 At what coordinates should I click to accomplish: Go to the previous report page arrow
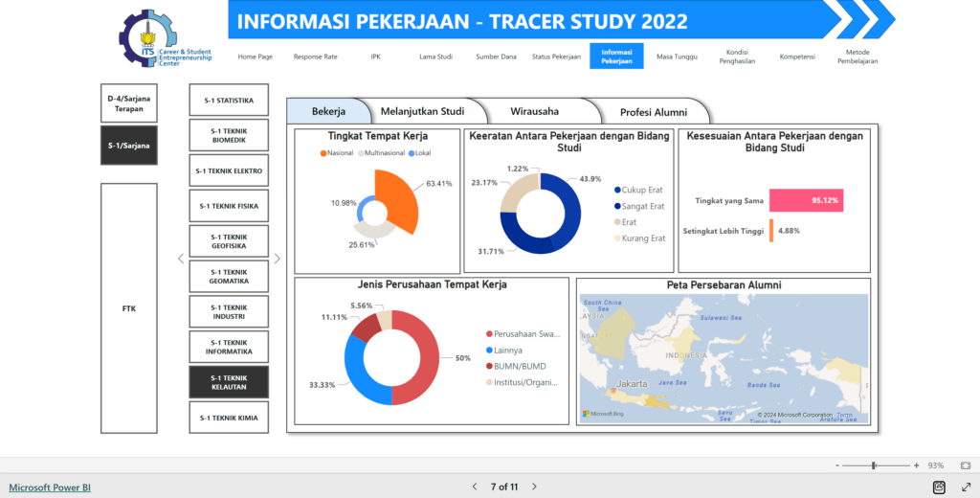click(474, 487)
